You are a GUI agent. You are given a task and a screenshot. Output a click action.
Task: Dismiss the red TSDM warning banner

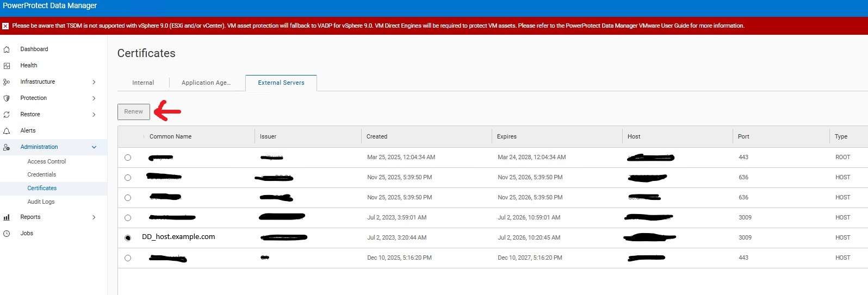pos(5,26)
